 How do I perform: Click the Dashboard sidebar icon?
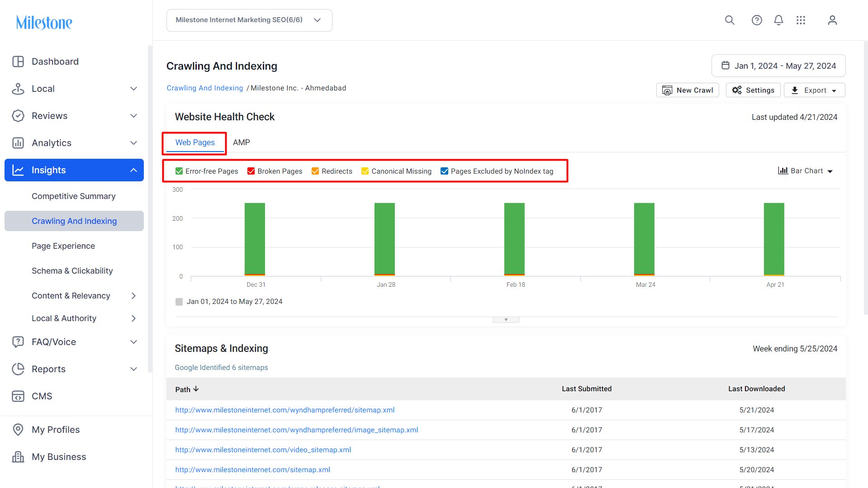click(x=18, y=62)
